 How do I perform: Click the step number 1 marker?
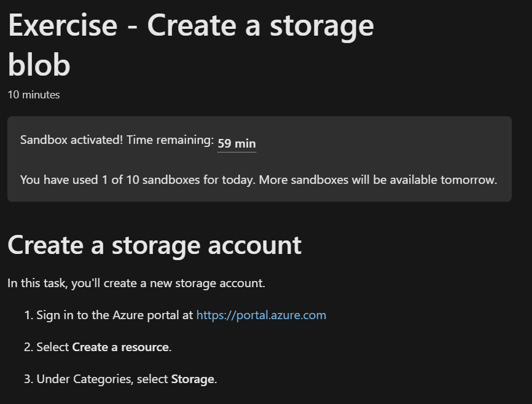click(28, 315)
